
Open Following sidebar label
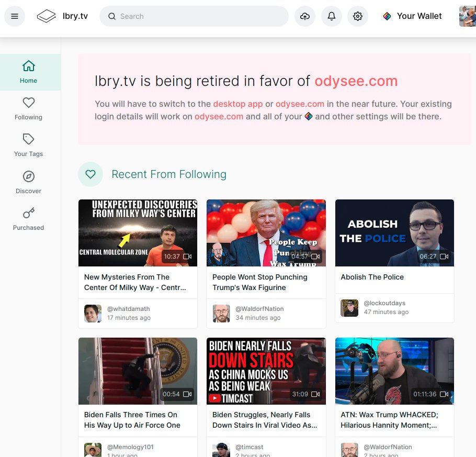pyautogui.click(x=29, y=117)
